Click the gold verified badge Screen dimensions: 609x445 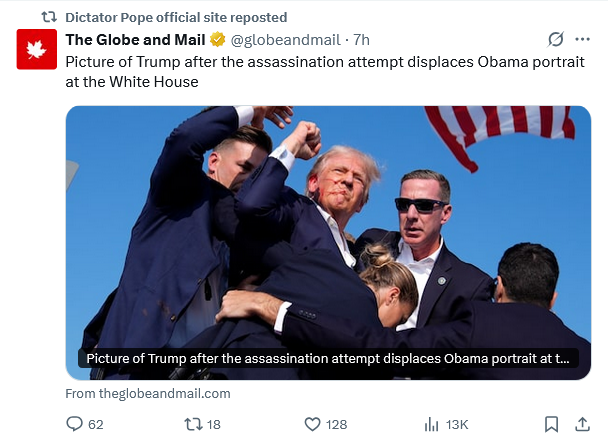coord(215,40)
